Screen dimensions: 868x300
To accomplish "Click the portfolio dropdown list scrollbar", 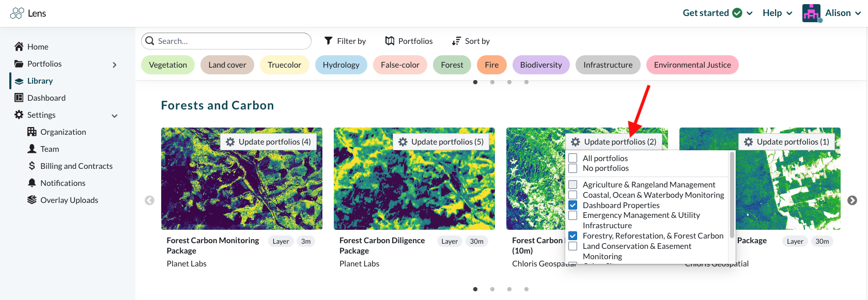I will pos(732,196).
